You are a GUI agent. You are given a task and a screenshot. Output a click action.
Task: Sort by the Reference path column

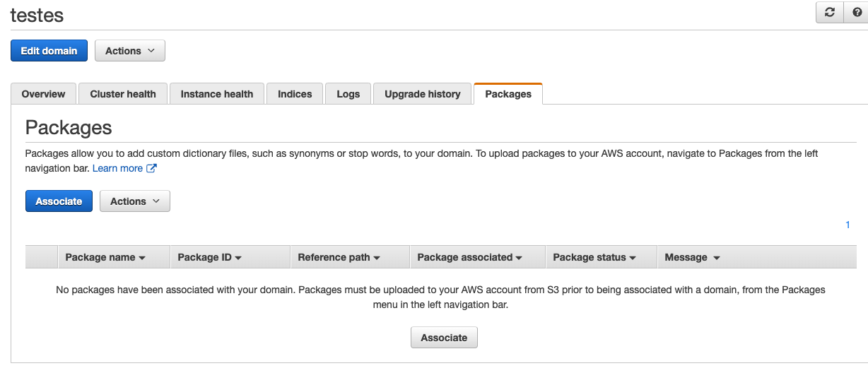pyautogui.click(x=339, y=257)
